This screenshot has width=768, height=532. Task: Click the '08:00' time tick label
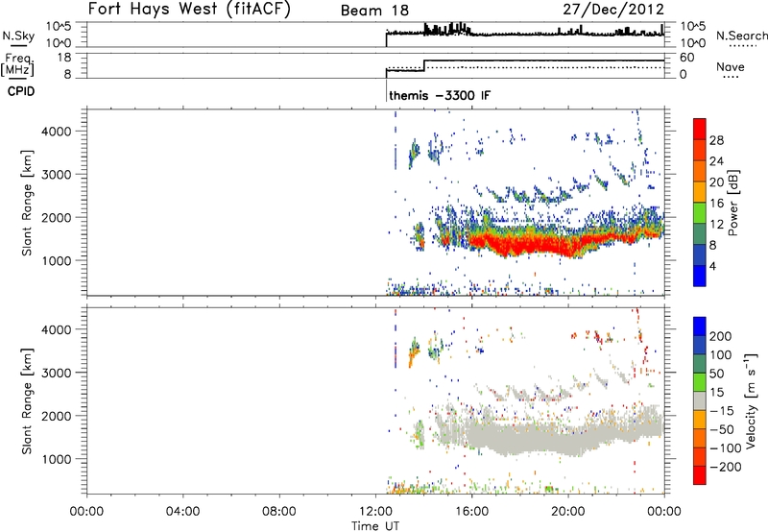pos(279,512)
